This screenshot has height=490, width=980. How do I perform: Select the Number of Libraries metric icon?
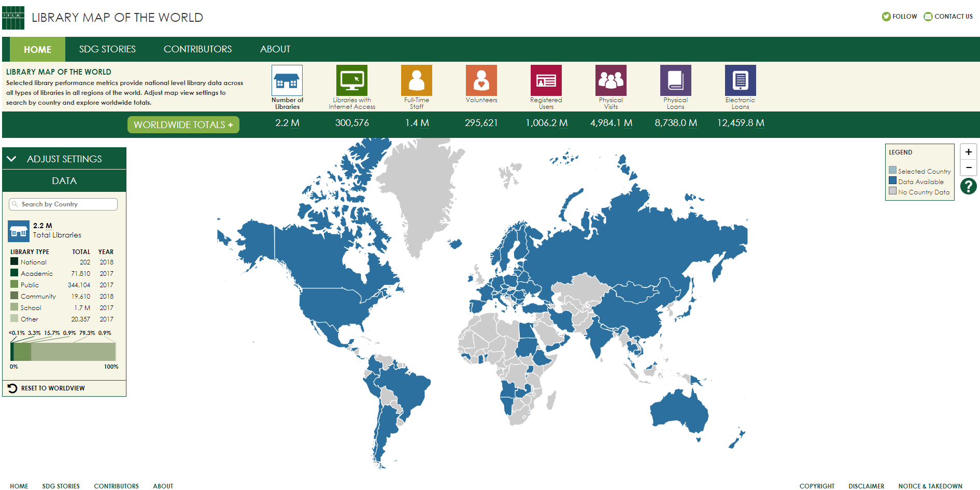pyautogui.click(x=287, y=80)
